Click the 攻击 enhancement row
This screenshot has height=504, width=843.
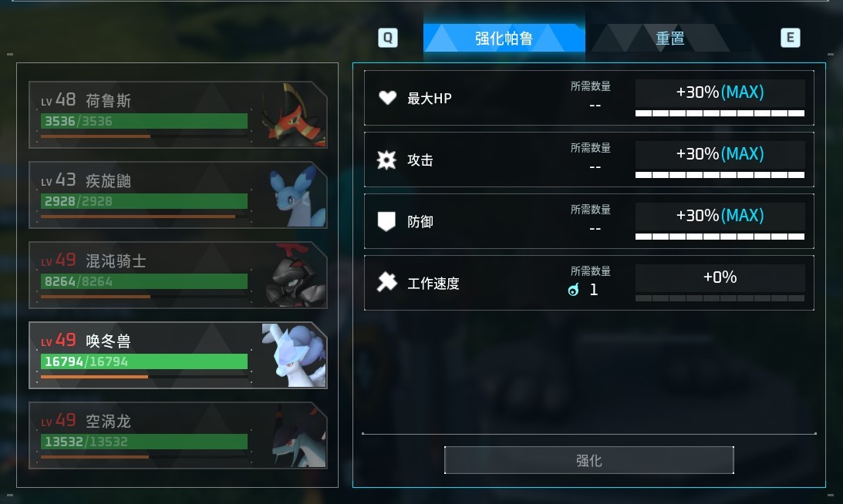coord(588,160)
